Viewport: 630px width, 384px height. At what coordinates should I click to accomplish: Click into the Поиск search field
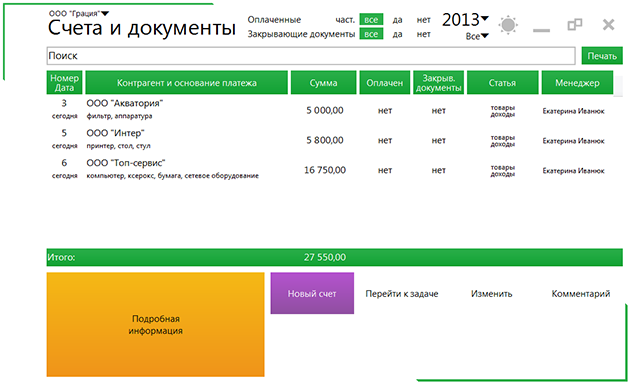coord(311,56)
